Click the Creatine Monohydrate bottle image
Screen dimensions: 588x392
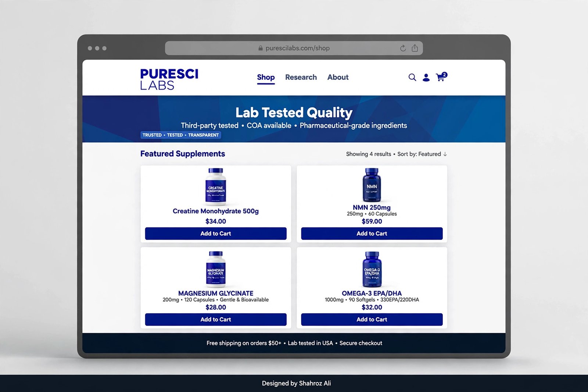pyautogui.click(x=216, y=186)
